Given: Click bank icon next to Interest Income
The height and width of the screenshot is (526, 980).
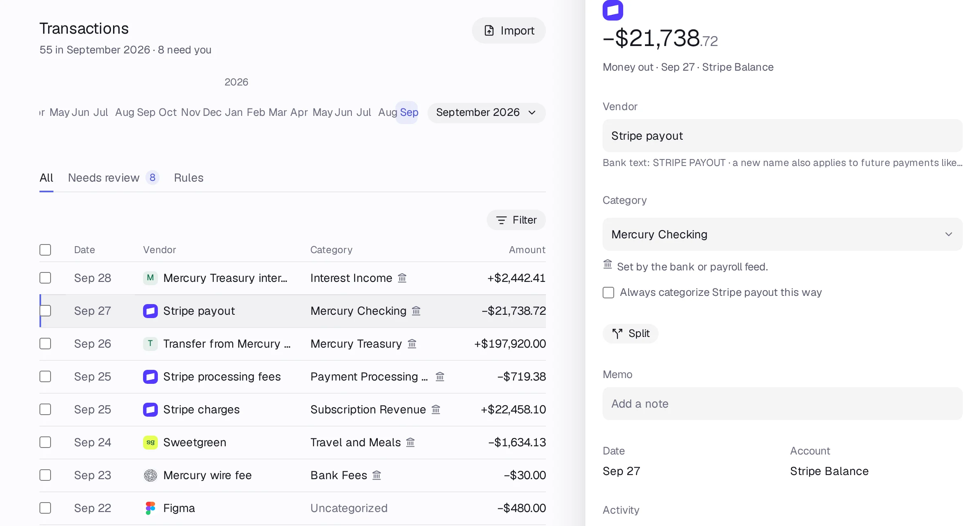Looking at the screenshot, I should (x=402, y=278).
